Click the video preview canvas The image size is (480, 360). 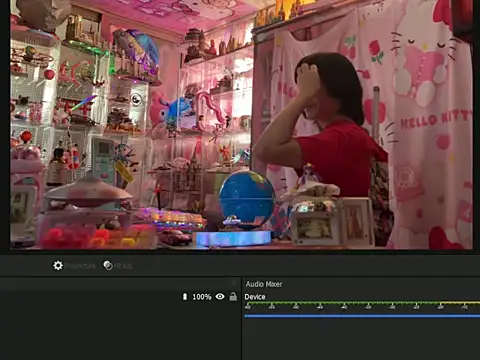[x=241, y=124]
